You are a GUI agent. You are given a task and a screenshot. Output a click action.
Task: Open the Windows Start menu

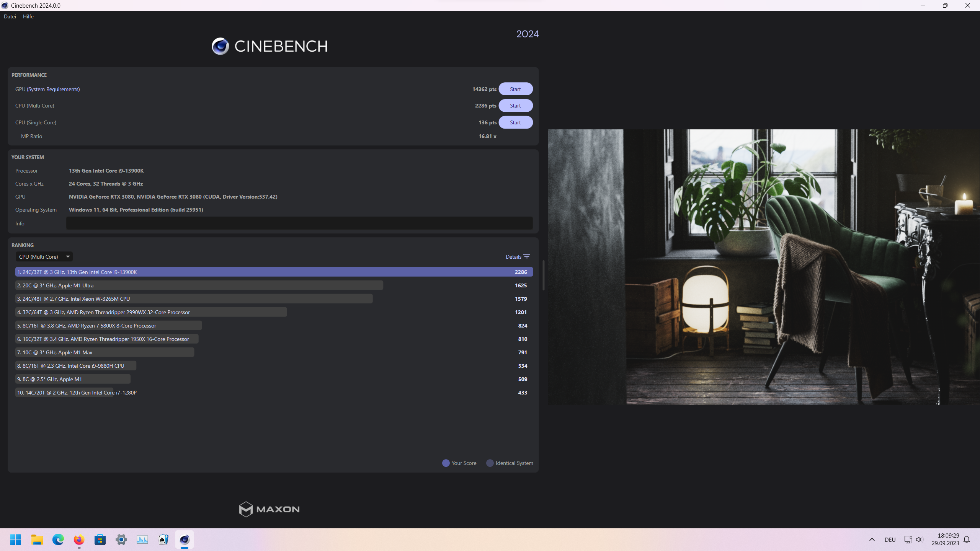[x=16, y=540]
